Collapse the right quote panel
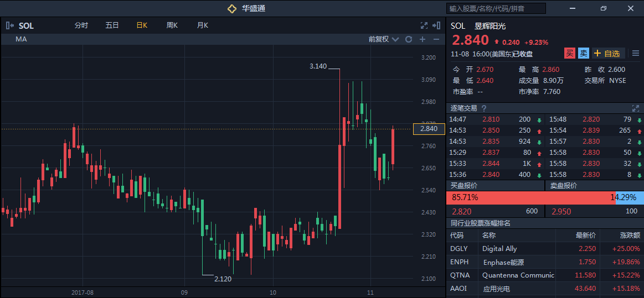Image resolution: width=644 pixels, height=298 pixels. (437, 25)
